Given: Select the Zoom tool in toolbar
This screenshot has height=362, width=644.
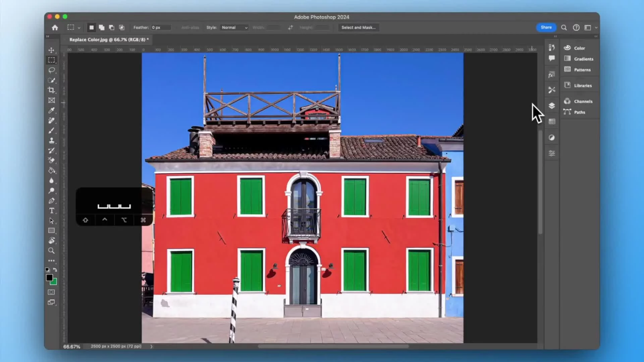Looking at the screenshot, I should [51, 250].
